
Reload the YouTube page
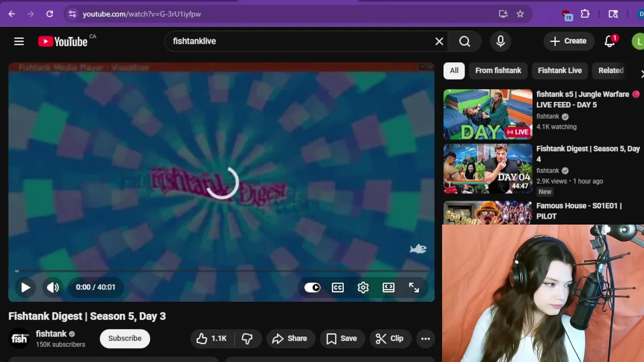click(50, 14)
